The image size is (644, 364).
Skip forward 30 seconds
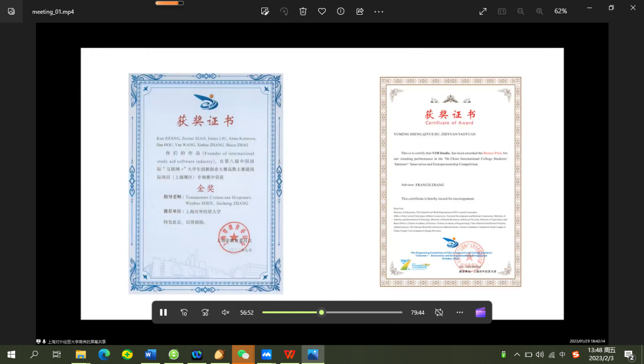point(205,312)
